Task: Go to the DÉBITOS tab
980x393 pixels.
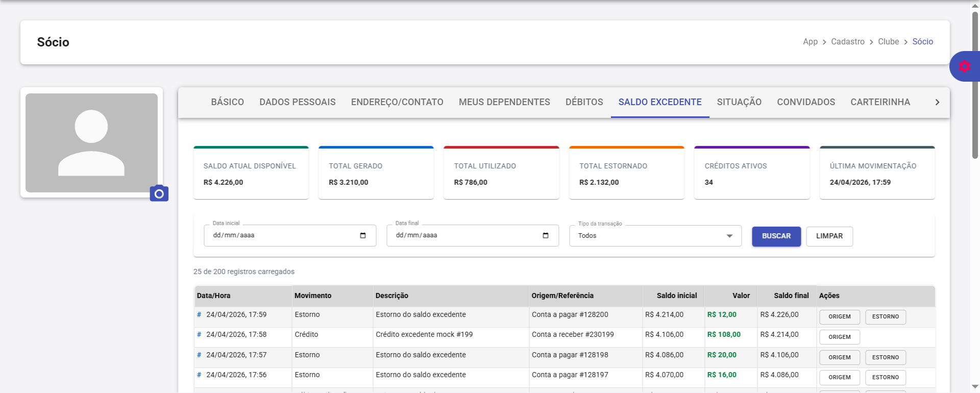Action: 584,102
